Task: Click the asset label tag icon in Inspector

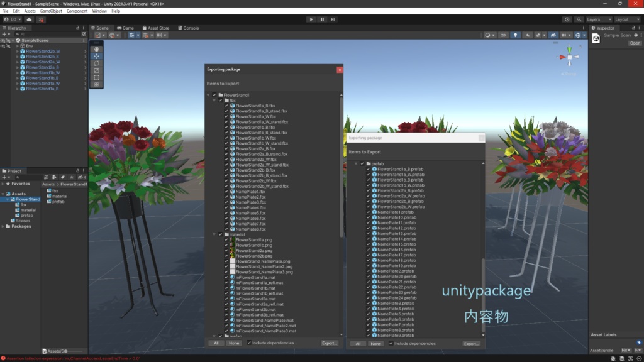Action: [639, 343]
